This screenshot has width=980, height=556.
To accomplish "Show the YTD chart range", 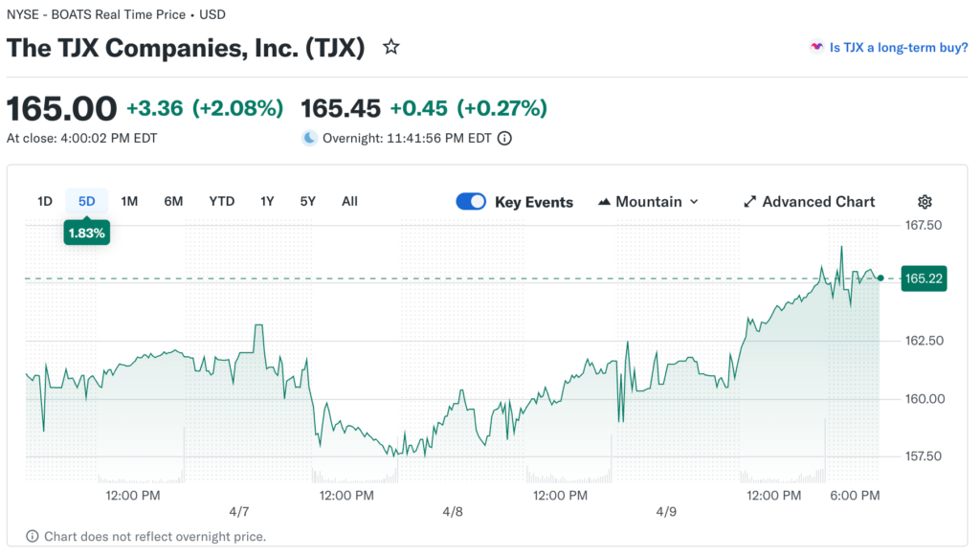I will pyautogui.click(x=221, y=201).
